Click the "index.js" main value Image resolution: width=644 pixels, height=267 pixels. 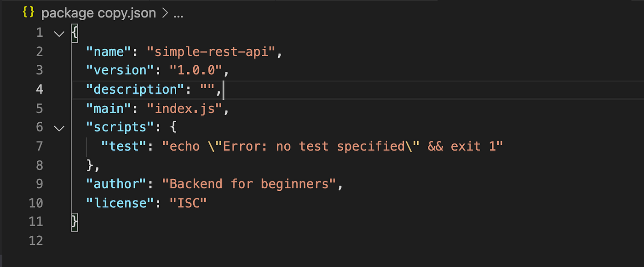[x=184, y=108]
